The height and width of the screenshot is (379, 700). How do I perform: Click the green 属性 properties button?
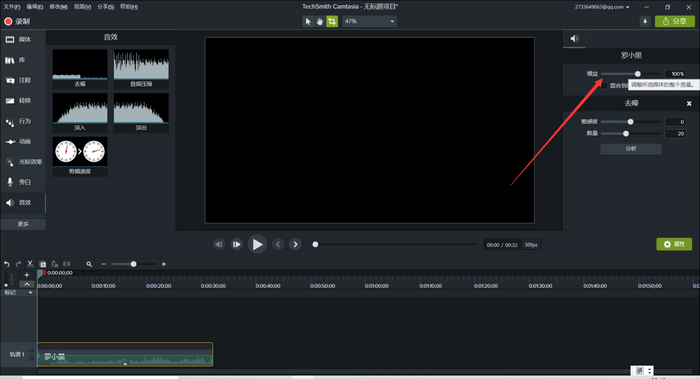pos(674,244)
